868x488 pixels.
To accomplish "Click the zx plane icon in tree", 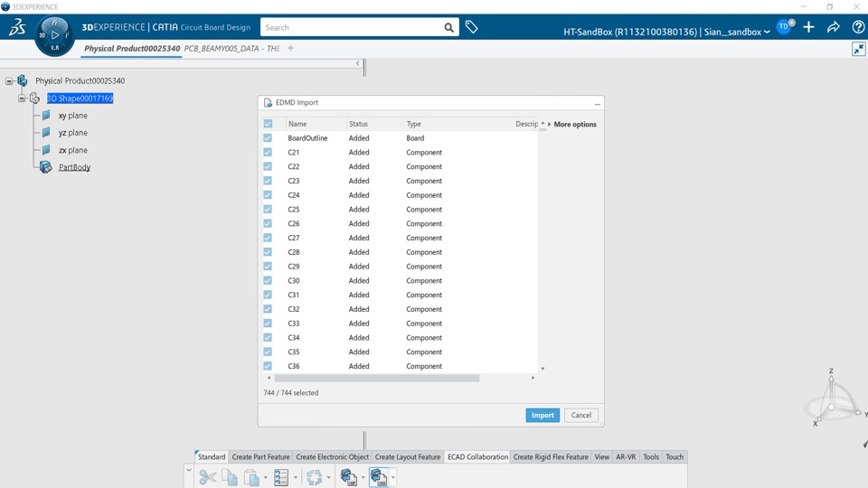I will [46, 149].
